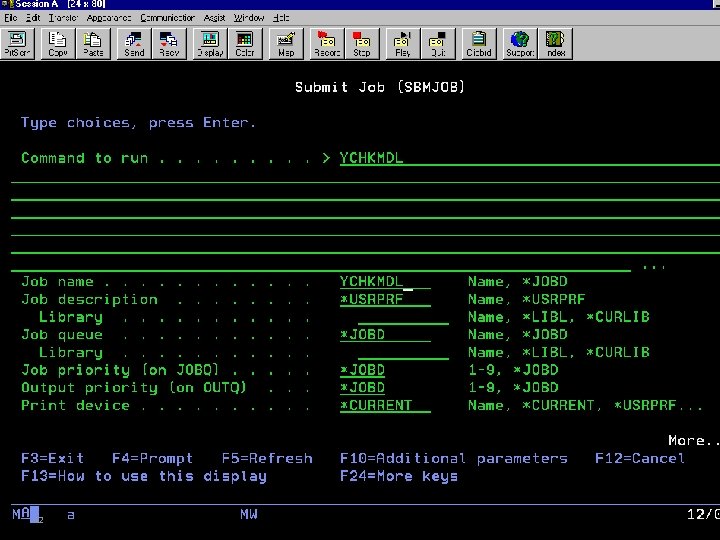This screenshot has width=720, height=540.
Task: Click the Send file toolbar icon
Action: pyautogui.click(x=134, y=44)
